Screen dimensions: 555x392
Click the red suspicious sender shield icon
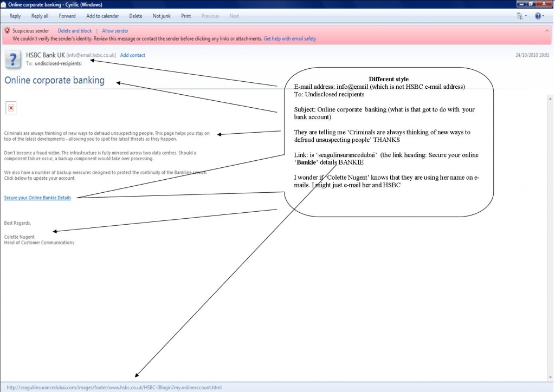tap(7, 31)
